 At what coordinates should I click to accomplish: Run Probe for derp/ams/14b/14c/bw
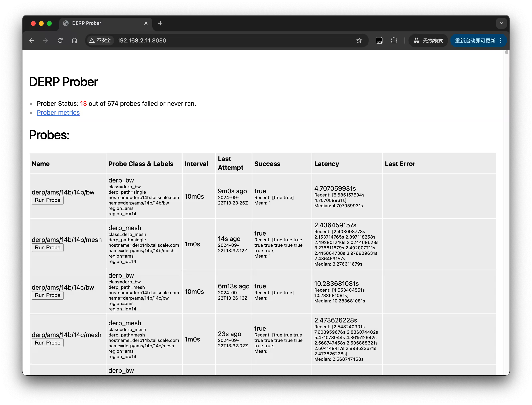click(x=48, y=295)
